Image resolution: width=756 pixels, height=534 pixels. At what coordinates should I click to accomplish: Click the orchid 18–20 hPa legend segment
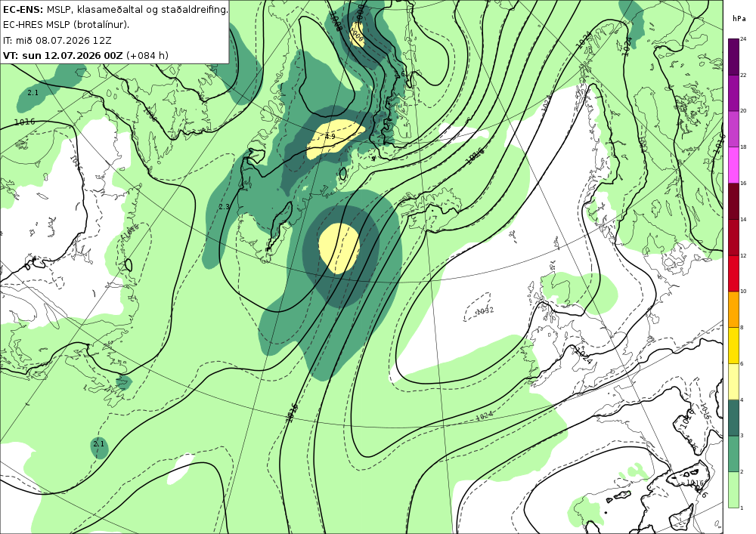click(x=733, y=129)
